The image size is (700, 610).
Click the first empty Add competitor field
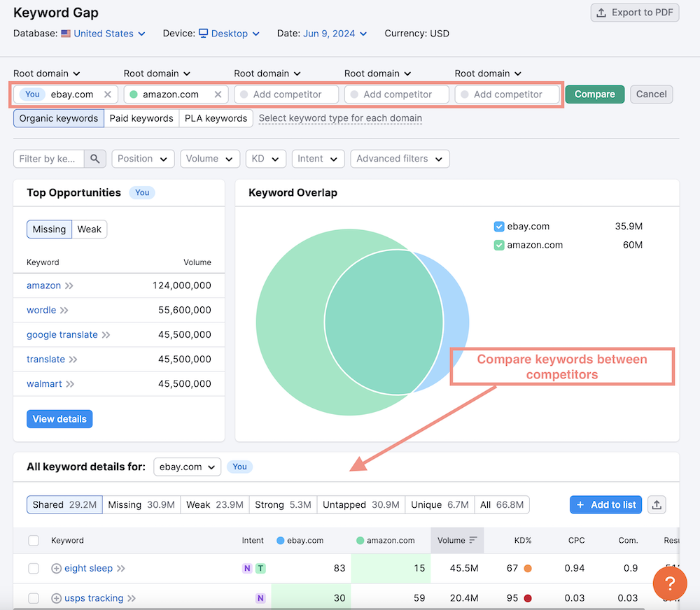click(x=287, y=94)
